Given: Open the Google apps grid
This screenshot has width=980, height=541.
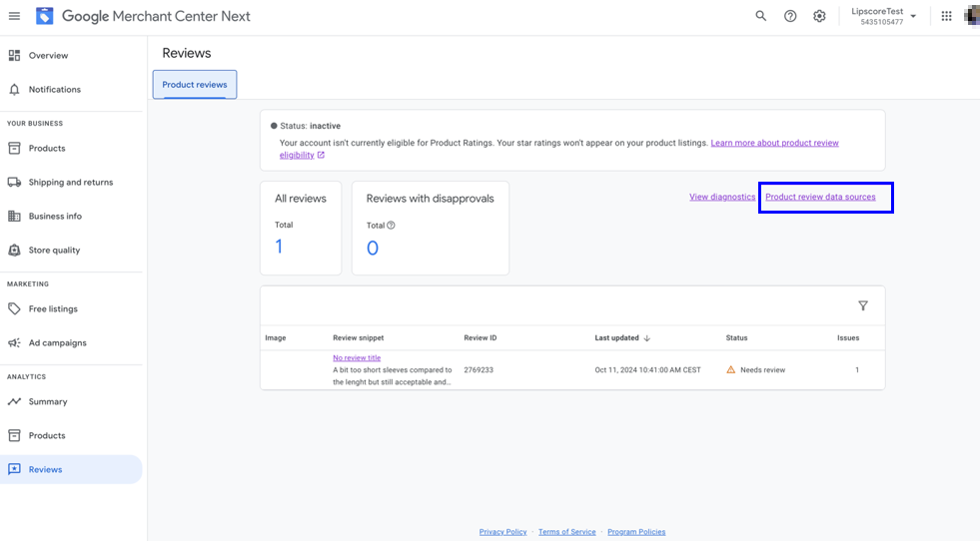Looking at the screenshot, I should 946,16.
